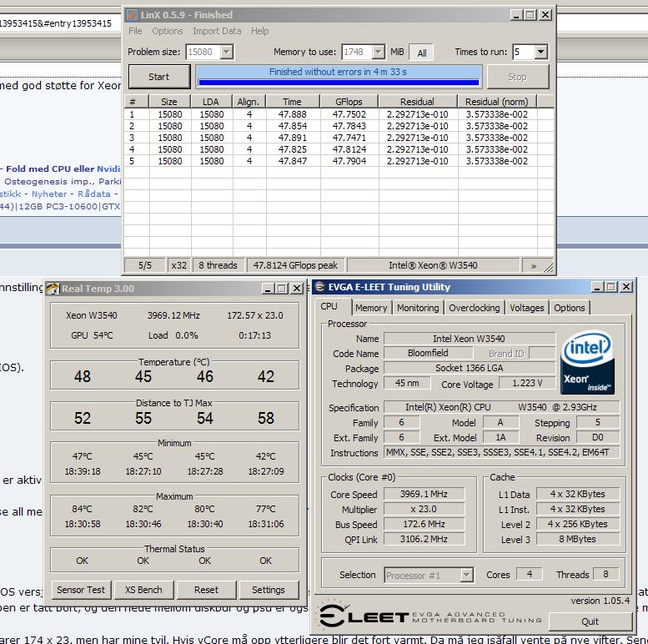Click the Nyheter link on the forum page
648x644 pixels.
point(49,194)
